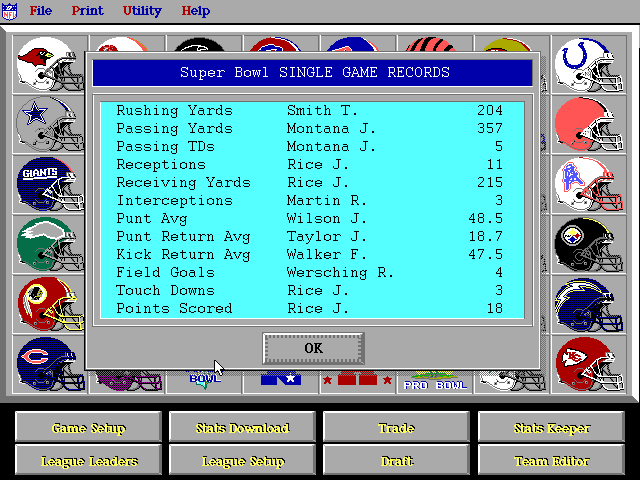Image resolution: width=640 pixels, height=480 pixels.
Task: Open the File menu
Action: point(41,11)
